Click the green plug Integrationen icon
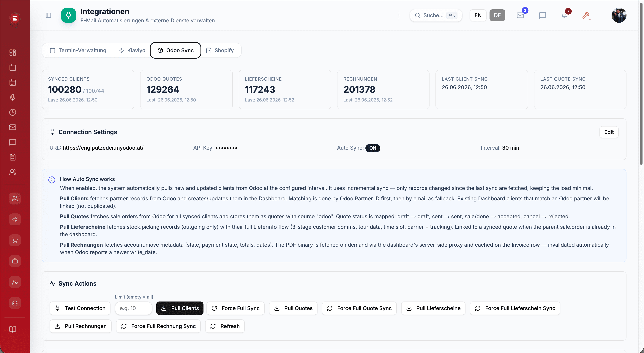Image resolution: width=644 pixels, height=353 pixels. click(69, 15)
